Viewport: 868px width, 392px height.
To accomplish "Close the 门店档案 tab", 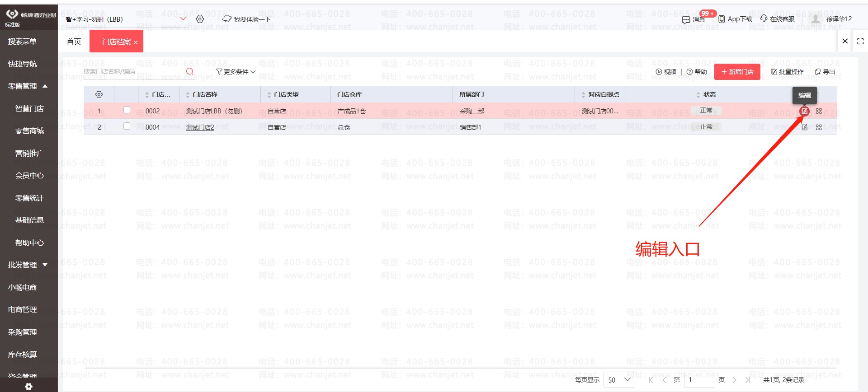I will tap(136, 42).
